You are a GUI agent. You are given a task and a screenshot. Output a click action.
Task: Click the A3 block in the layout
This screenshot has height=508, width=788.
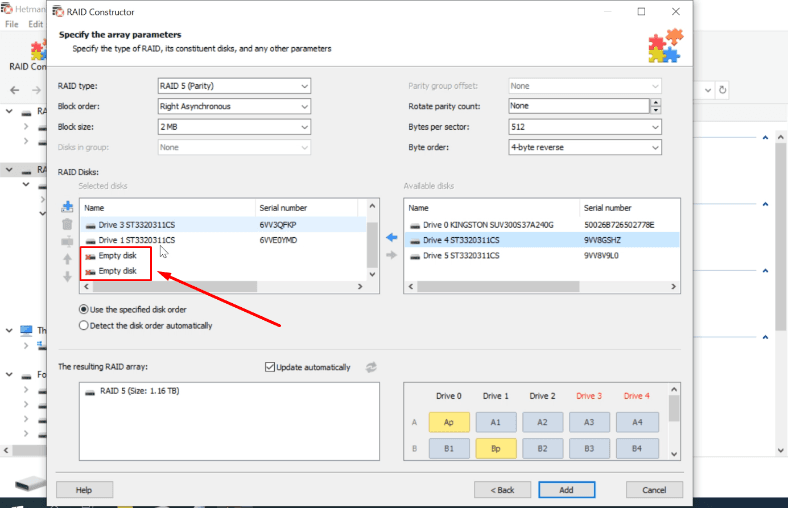[x=589, y=422]
